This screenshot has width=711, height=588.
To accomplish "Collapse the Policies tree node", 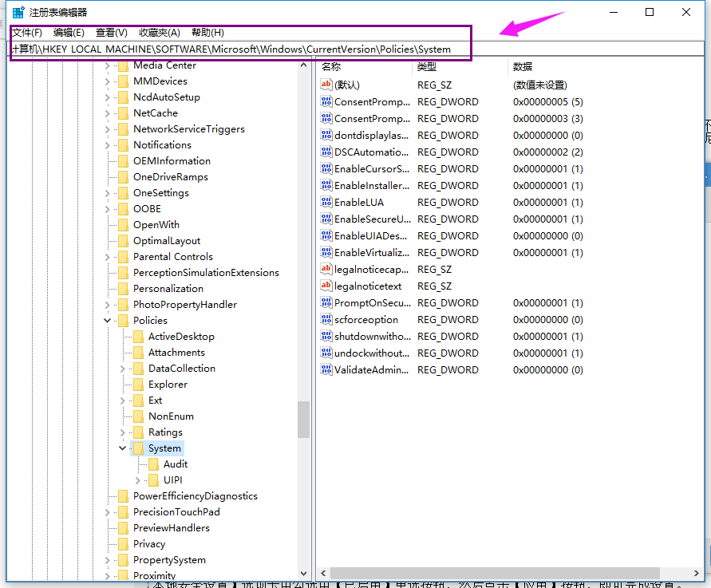I will click(x=107, y=320).
